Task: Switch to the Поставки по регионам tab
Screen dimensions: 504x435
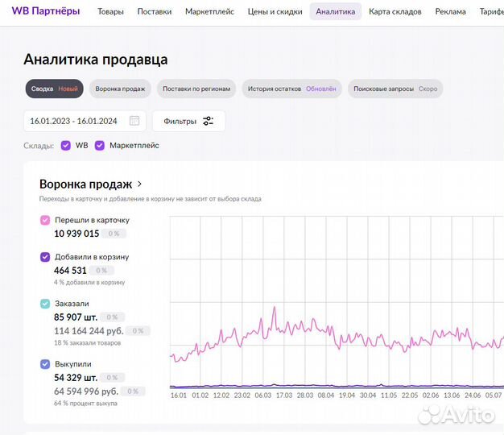Action: [x=196, y=89]
